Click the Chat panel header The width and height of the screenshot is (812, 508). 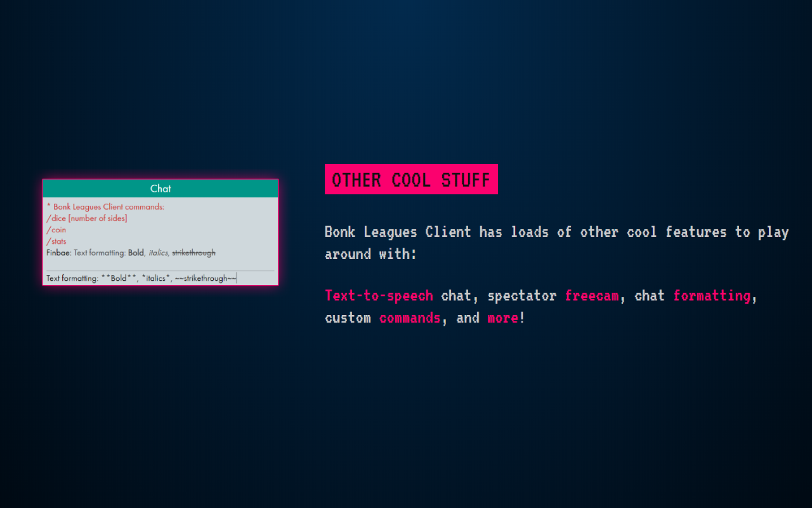[160, 189]
